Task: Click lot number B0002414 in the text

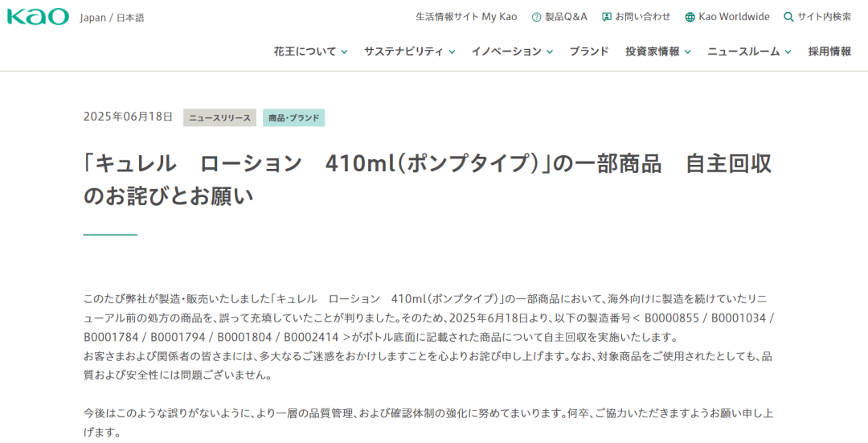Action: tap(310, 337)
